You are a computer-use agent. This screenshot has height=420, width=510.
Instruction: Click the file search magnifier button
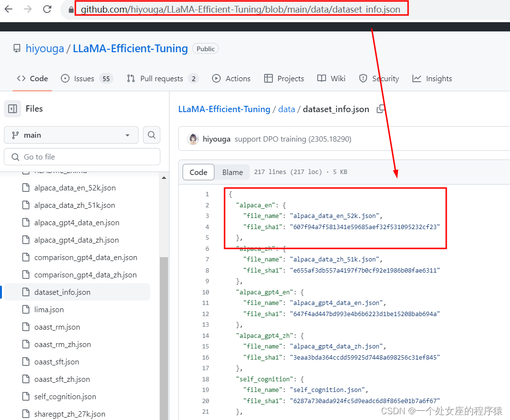pos(152,135)
